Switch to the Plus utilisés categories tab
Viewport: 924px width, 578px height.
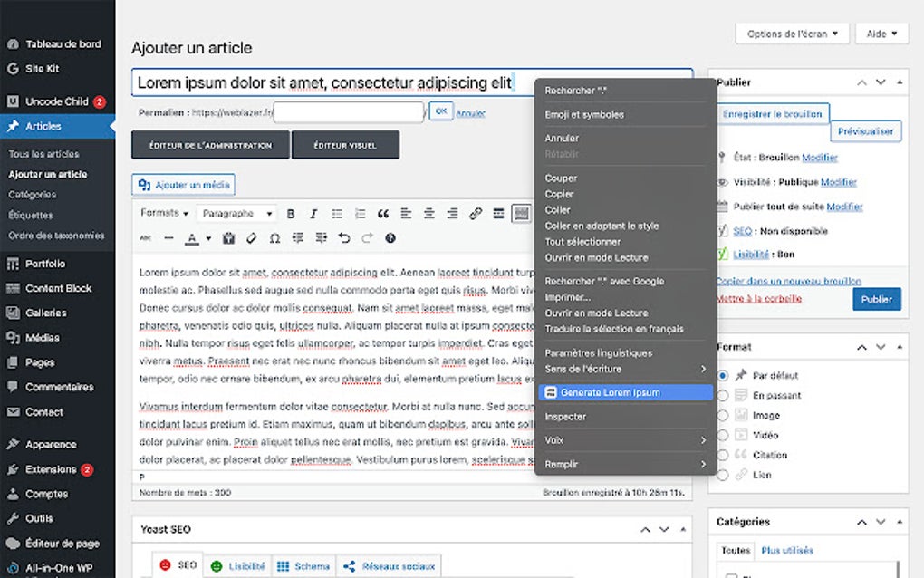(x=788, y=551)
